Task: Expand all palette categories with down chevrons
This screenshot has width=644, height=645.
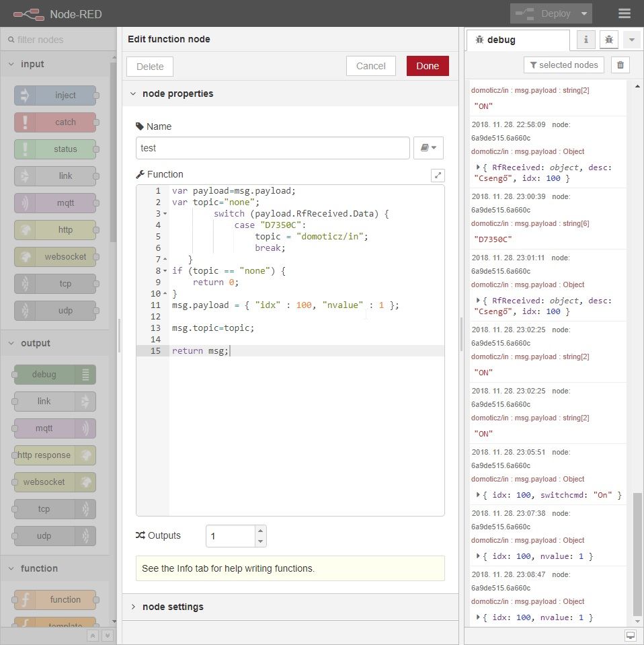Action: pyautogui.click(x=108, y=636)
